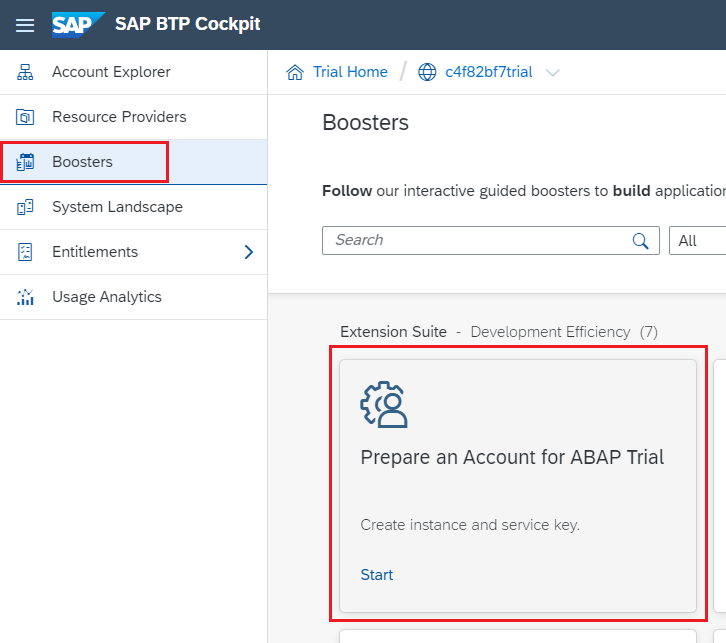Click the Account Explorer hierarchy icon
Viewport: 726px width, 643px height.
(25, 72)
